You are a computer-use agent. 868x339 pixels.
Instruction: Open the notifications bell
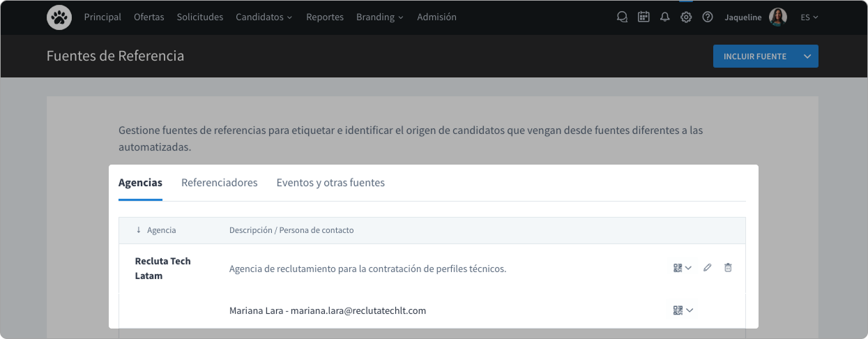pyautogui.click(x=664, y=17)
